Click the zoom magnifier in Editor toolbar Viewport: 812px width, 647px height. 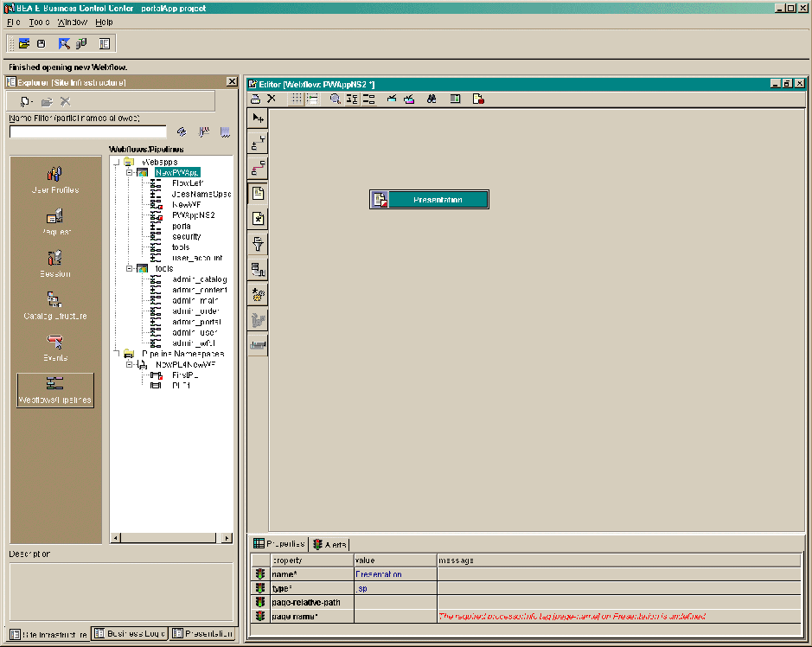[x=336, y=99]
